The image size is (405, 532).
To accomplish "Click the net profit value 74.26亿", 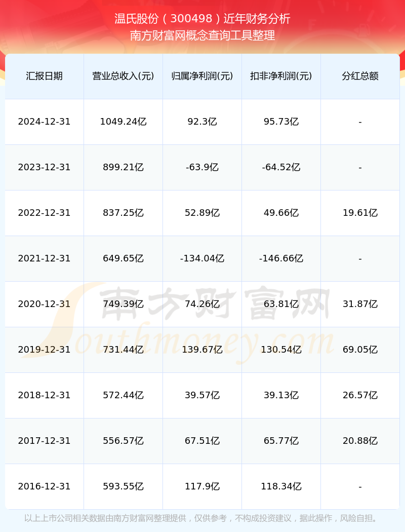I will (202, 304).
